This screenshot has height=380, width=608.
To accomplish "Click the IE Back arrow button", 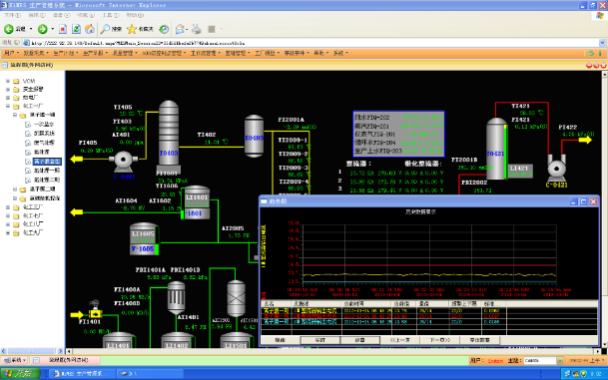I will pos(9,29).
